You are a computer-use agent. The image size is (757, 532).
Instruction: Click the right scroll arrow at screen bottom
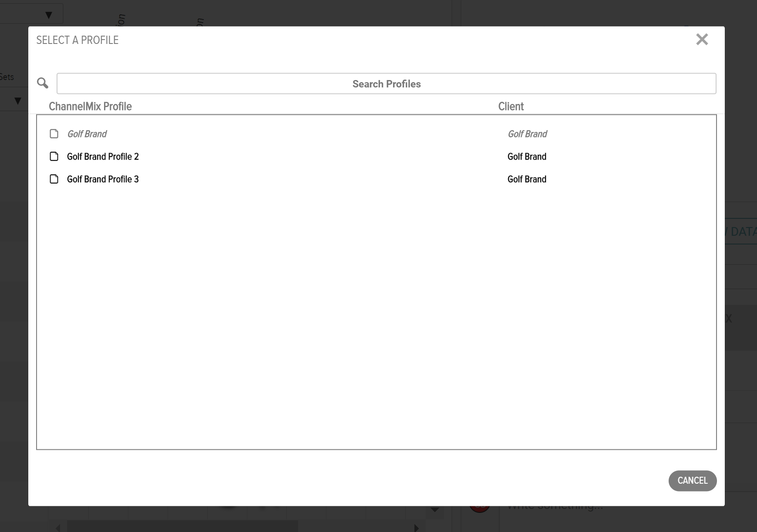click(417, 527)
